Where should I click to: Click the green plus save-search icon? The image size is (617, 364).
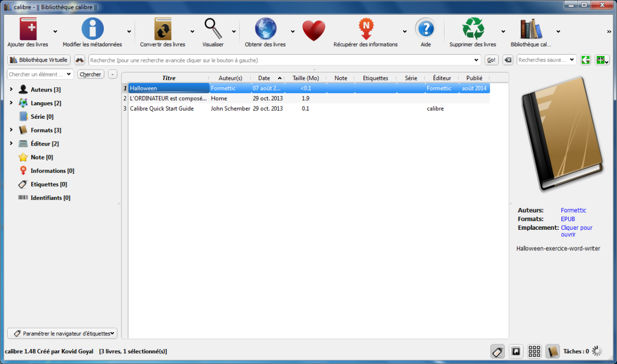click(602, 60)
